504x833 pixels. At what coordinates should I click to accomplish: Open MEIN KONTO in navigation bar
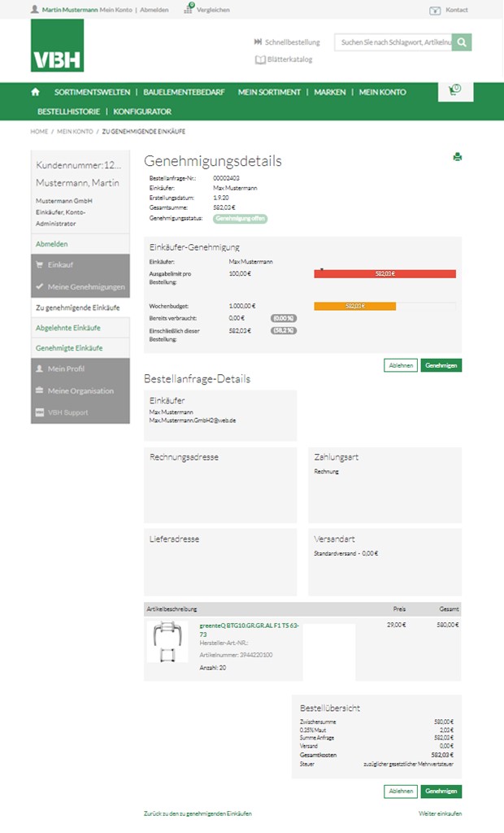(x=382, y=92)
